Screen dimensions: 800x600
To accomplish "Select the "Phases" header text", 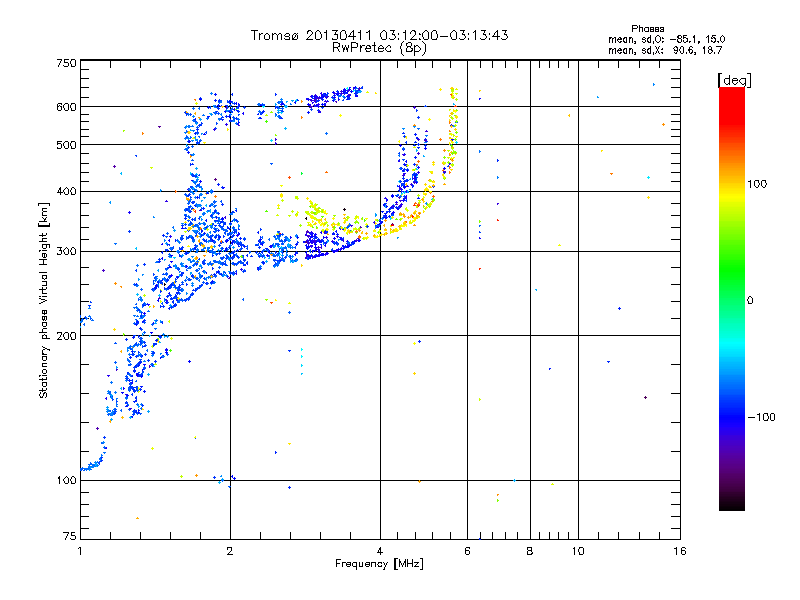I will [647, 29].
